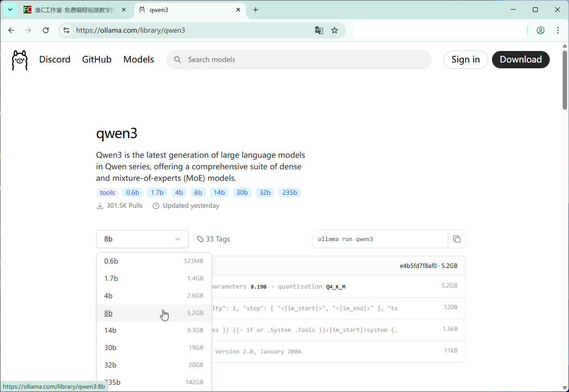Click the tab search chevron button
569x392 pixels.
pos(10,10)
